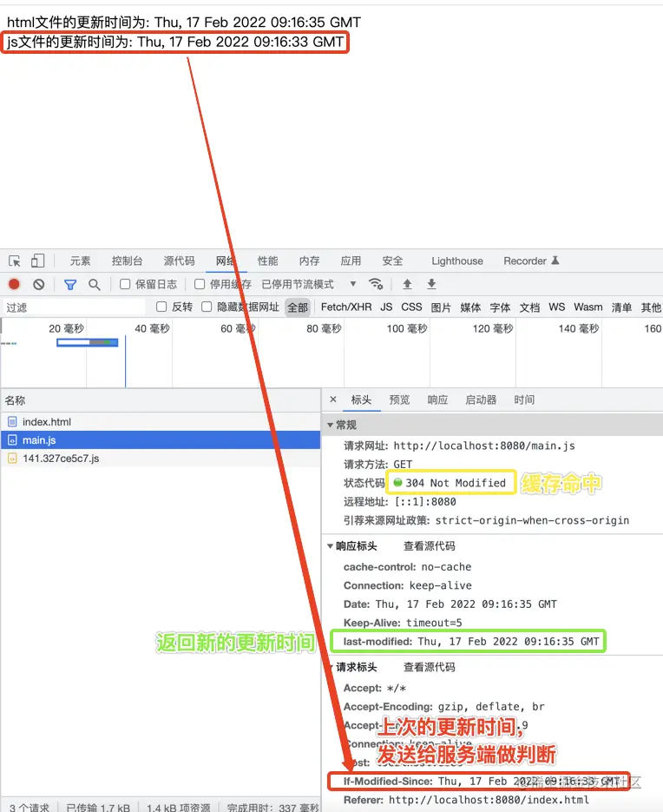Viewport: 663px width, 812px height.
Task: Open the throttling mode dropdown arrow
Action: click(x=353, y=284)
